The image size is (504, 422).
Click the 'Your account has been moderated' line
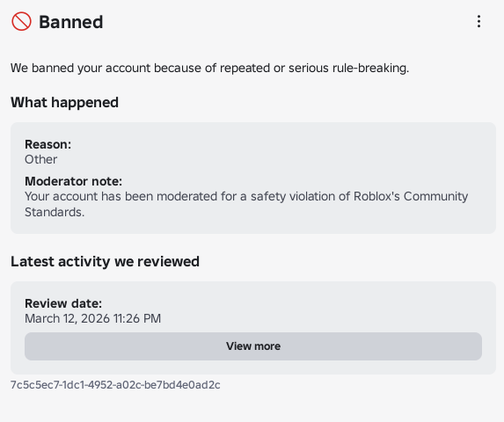point(246,196)
